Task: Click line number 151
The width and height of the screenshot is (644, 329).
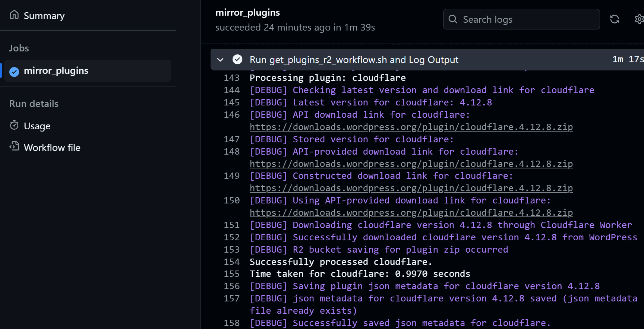Action: [231, 225]
